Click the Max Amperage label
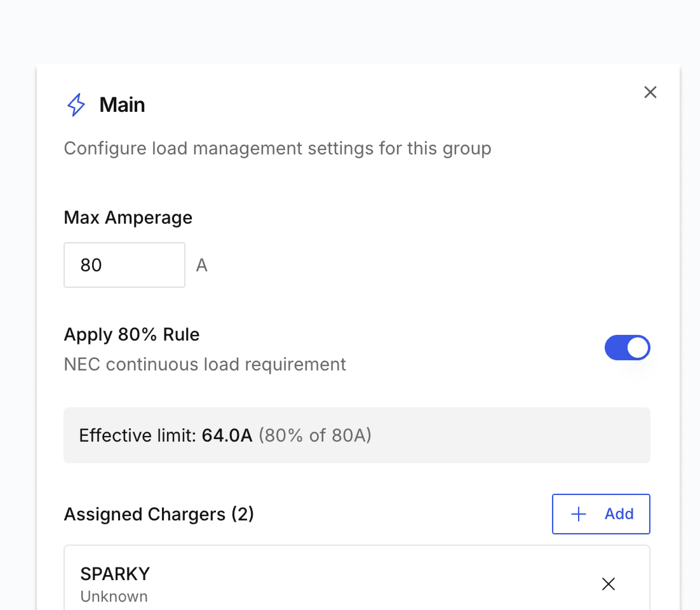This screenshot has width=700, height=610. click(x=128, y=217)
